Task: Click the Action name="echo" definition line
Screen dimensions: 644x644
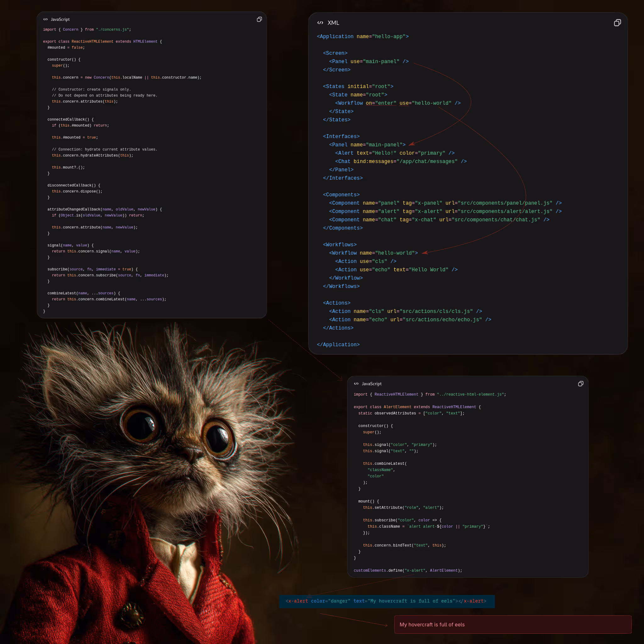Action: click(x=410, y=319)
